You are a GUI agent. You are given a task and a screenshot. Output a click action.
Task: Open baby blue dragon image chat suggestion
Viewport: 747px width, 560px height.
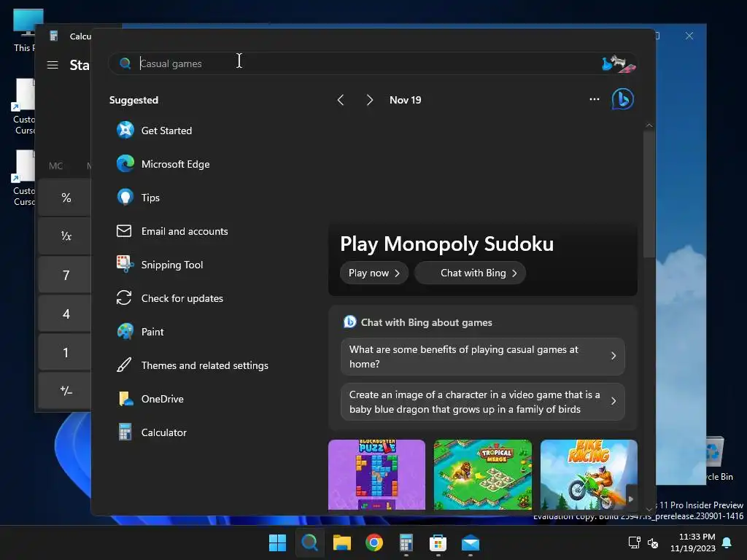[x=483, y=402]
